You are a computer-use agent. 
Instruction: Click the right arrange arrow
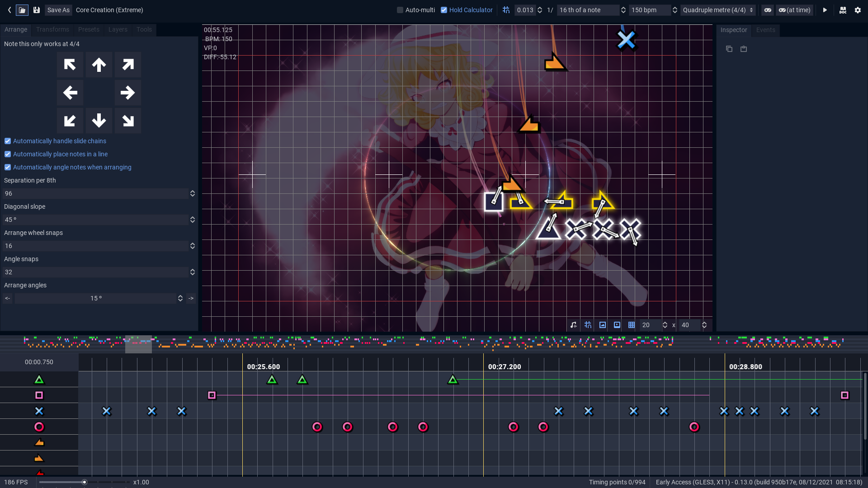(128, 93)
